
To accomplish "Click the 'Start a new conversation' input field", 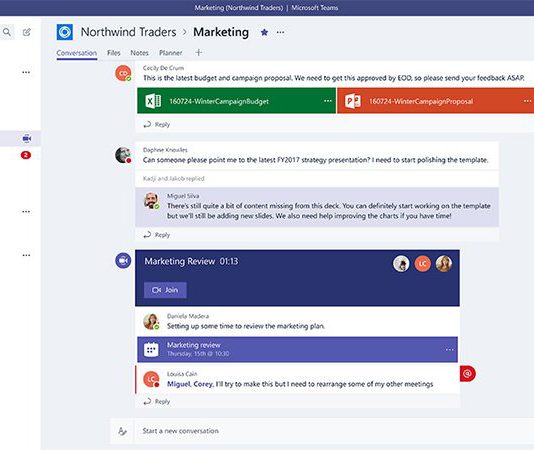I will click(x=334, y=431).
